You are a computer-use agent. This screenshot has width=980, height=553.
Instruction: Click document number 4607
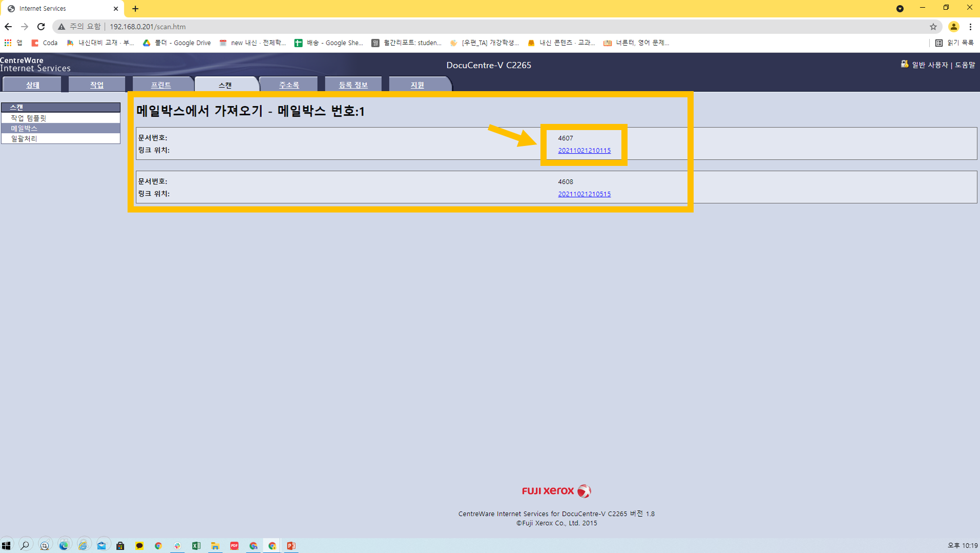(x=566, y=138)
